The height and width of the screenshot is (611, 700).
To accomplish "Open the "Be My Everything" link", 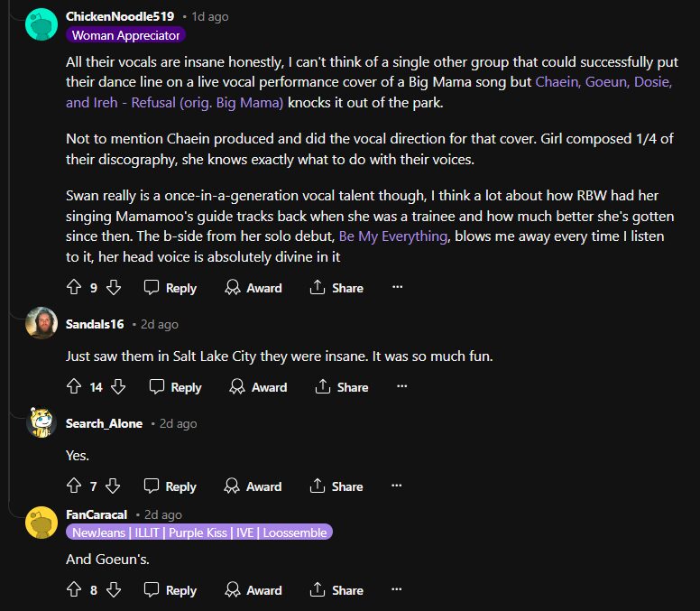I will pyautogui.click(x=392, y=236).
